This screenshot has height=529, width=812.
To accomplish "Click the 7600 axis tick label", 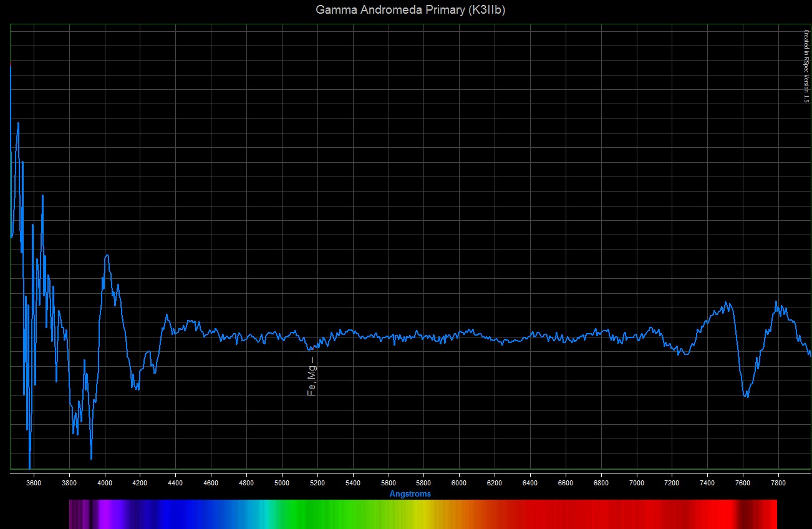I will [743, 482].
